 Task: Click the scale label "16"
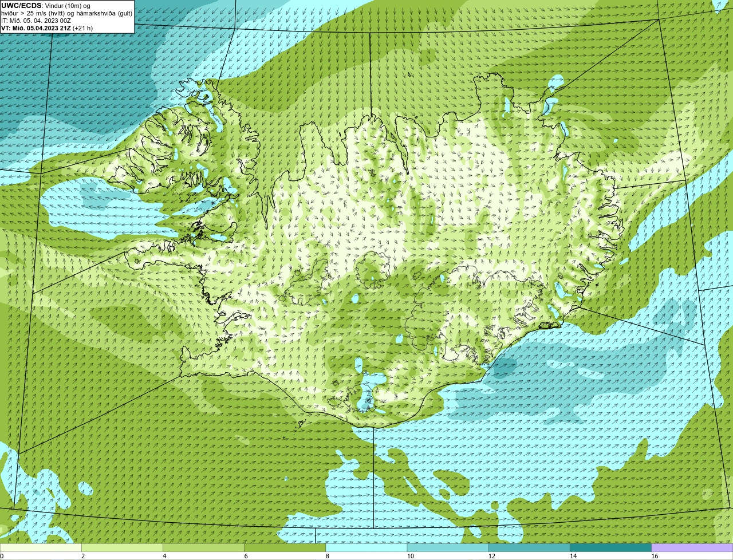655,556
